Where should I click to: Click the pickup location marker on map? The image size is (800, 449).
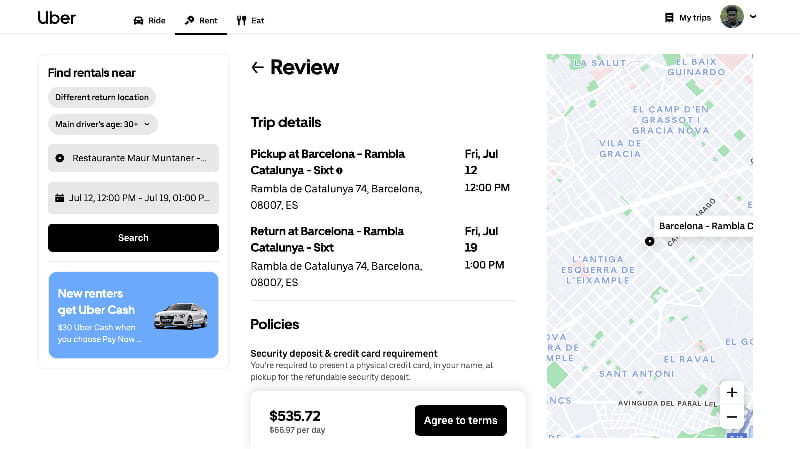(x=649, y=241)
